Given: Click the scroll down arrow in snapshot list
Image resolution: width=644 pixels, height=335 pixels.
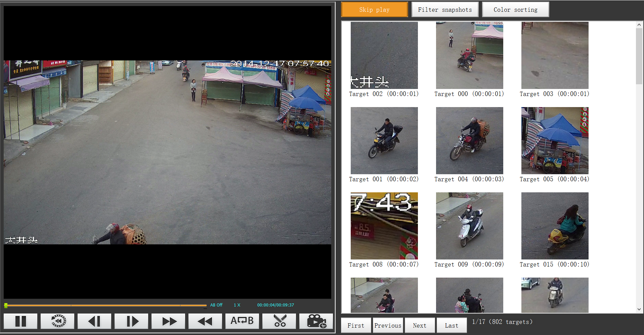Looking at the screenshot, I should (x=639, y=309).
